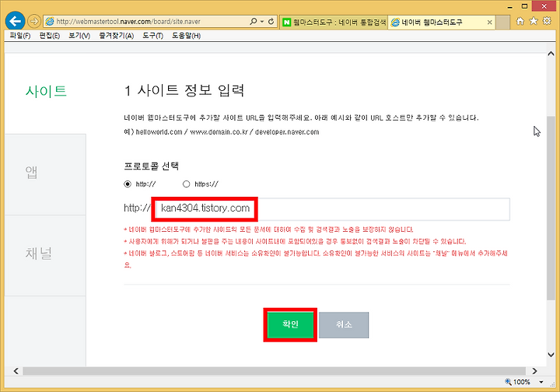The width and height of the screenshot is (560, 392).
Task: Open the 편집(E) menu
Action: coord(49,36)
